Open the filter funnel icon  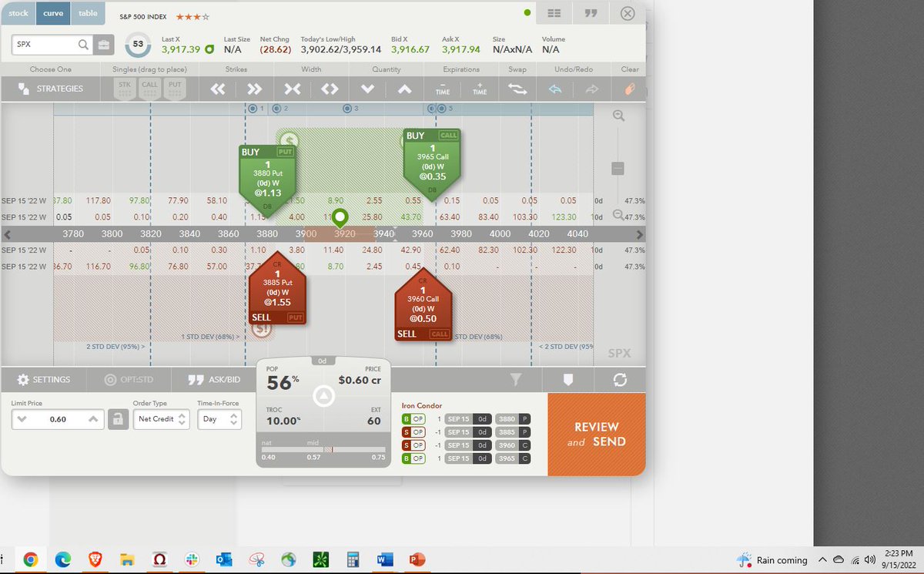click(x=516, y=379)
